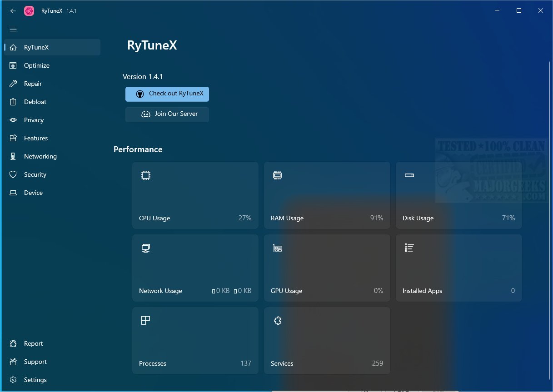Click the RyTuneX page heading
553x392 pixels.
click(152, 45)
